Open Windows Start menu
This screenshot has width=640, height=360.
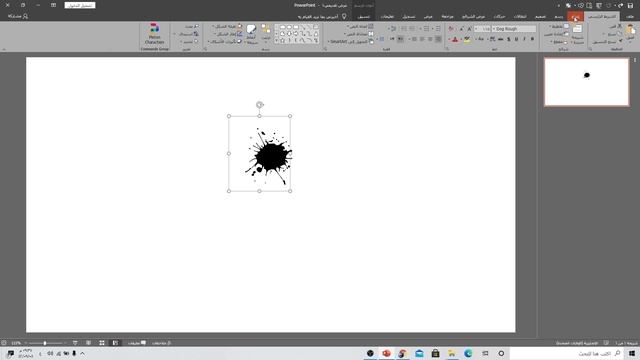tap(632, 353)
